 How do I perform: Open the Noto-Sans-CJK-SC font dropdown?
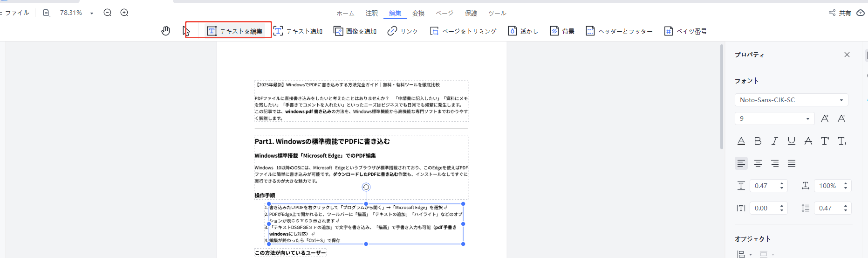click(791, 100)
